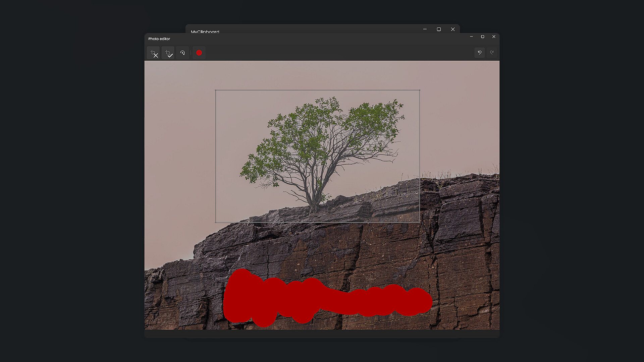Minimize the MyClipboard window
644x362 pixels.
pyautogui.click(x=425, y=29)
